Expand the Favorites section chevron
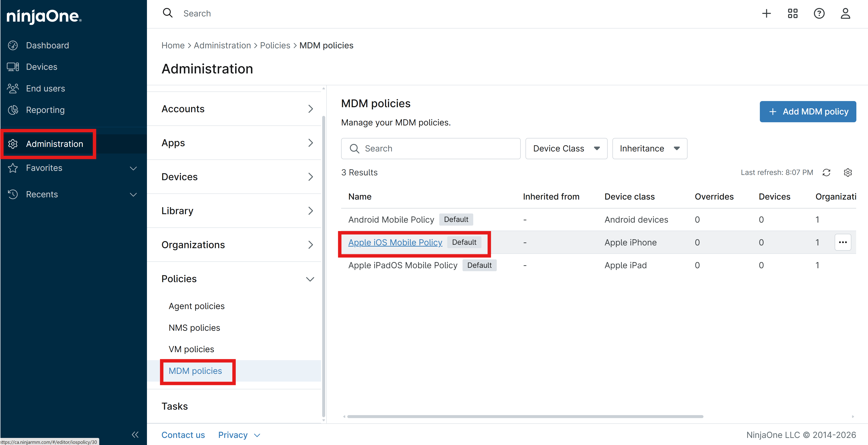This screenshot has height=445, width=868. click(x=133, y=168)
